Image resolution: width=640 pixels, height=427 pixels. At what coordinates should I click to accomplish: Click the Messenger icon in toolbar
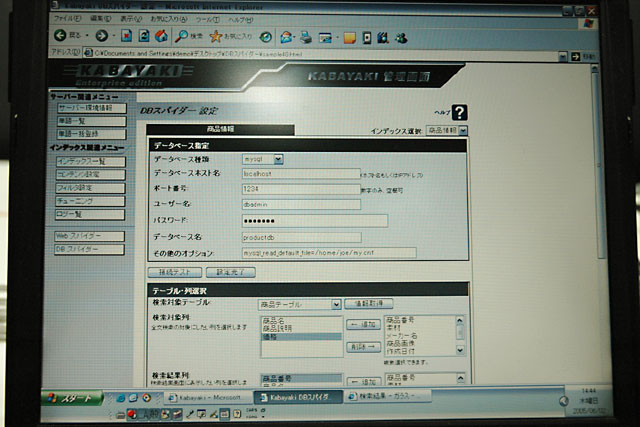(x=402, y=38)
